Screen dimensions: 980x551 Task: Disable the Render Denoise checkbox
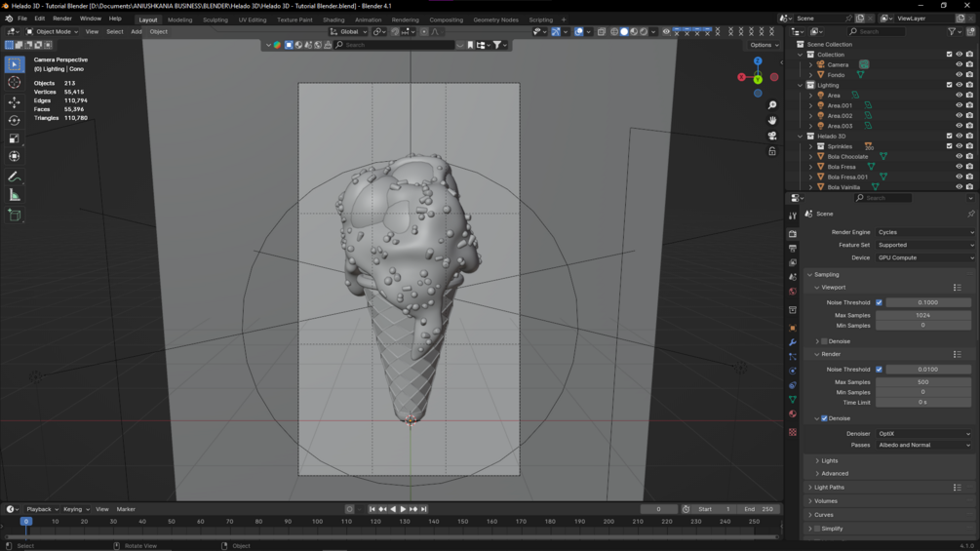pyautogui.click(x=824, y=418)
